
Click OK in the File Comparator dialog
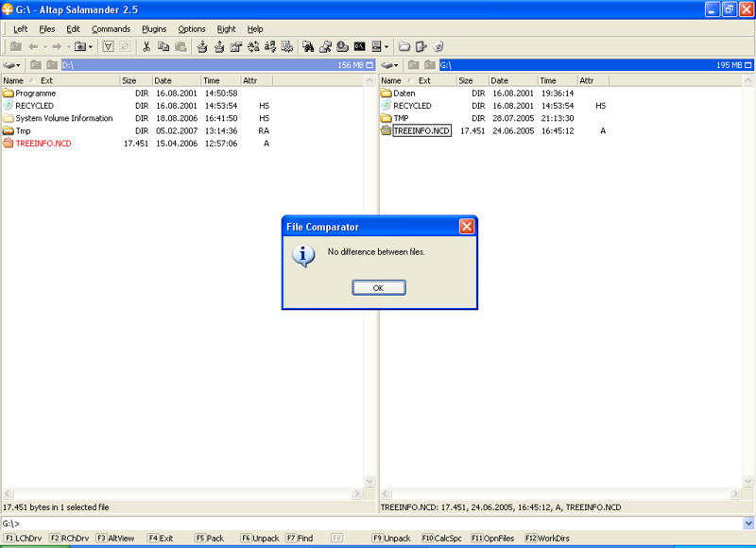tap(379, 288)
